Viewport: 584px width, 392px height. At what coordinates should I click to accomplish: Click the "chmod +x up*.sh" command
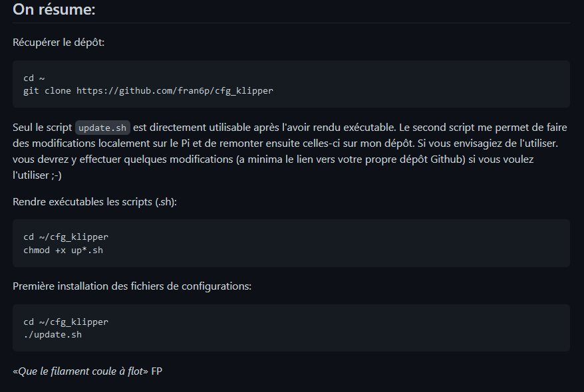(x=63, y=249)
